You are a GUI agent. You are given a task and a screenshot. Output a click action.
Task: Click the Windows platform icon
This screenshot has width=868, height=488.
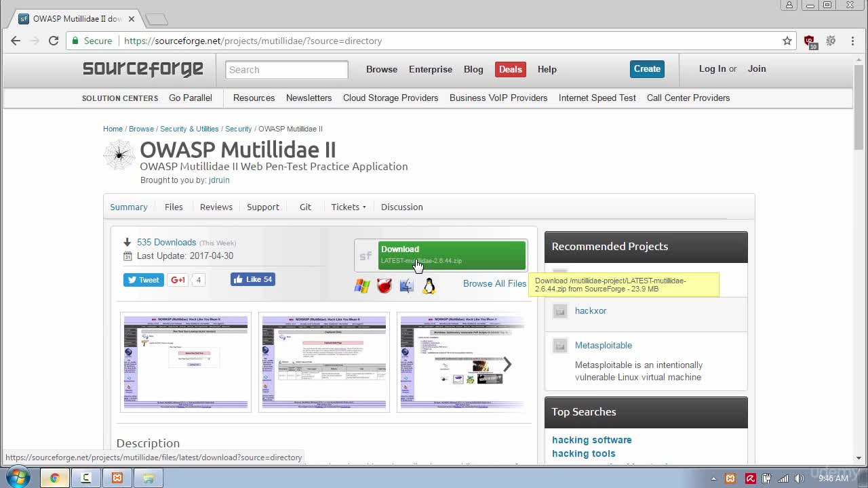(362, 286)
